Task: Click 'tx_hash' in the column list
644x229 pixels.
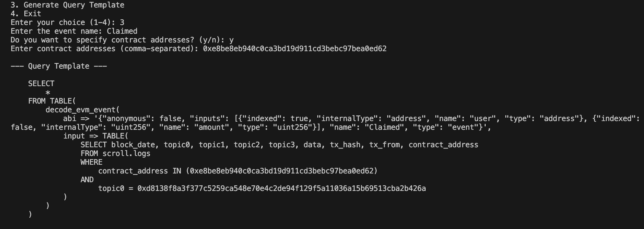Action: coord(345,145)
